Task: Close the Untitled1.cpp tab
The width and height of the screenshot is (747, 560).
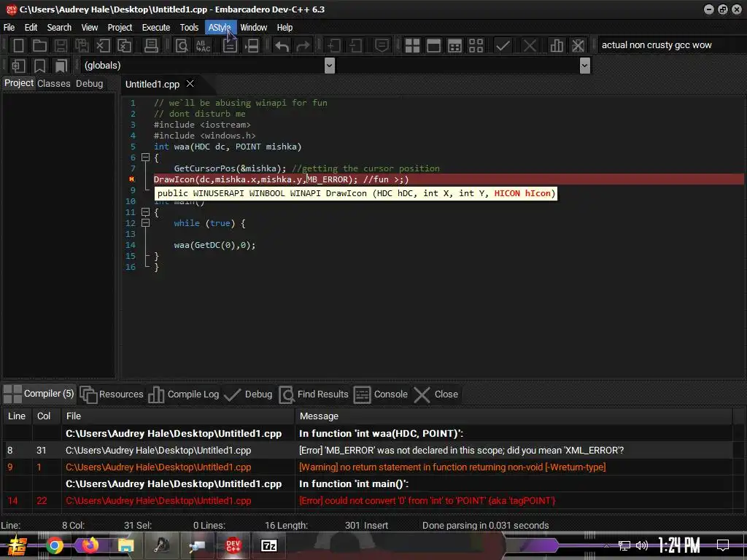Action: pos(190,84)
